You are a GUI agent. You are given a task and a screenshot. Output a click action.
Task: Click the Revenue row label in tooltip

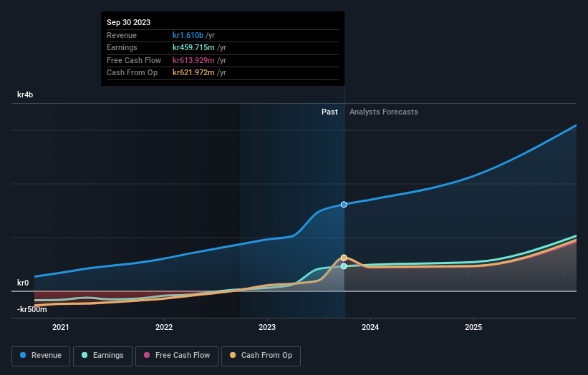point(122,35)
